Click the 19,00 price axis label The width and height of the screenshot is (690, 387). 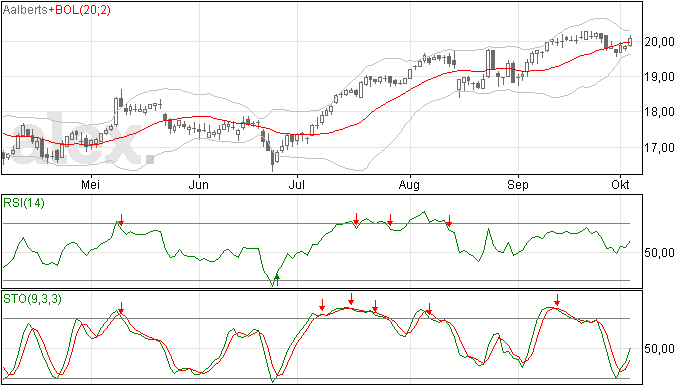(659, 77)
